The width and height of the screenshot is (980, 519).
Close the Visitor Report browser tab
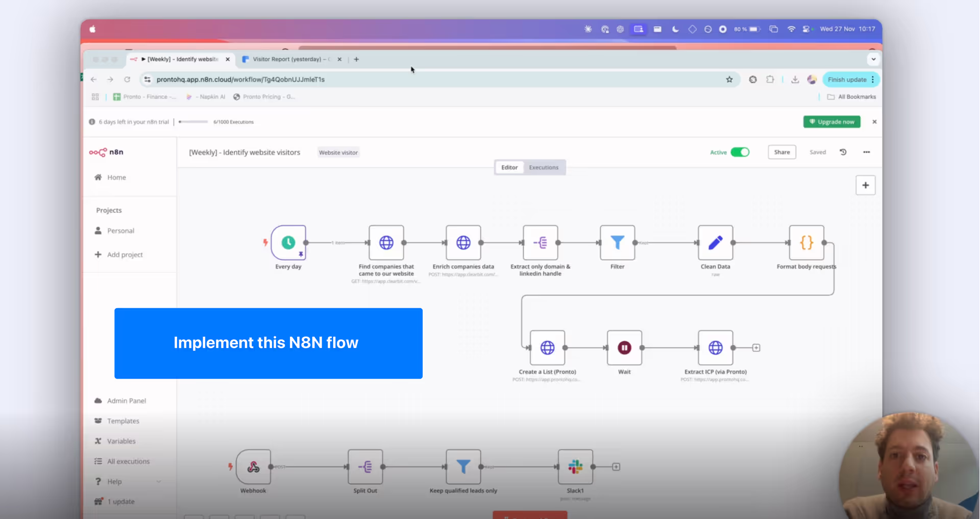coord(339,59)
